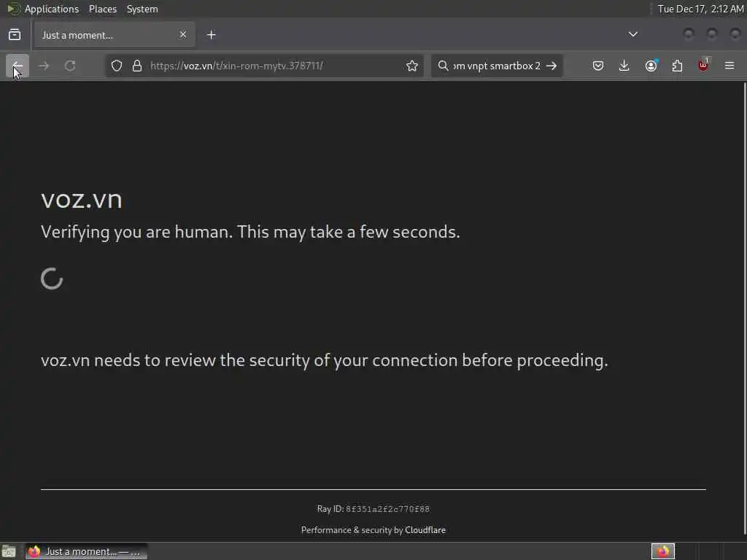Click the voz.vn heading
747x560 pixels.
82,200
